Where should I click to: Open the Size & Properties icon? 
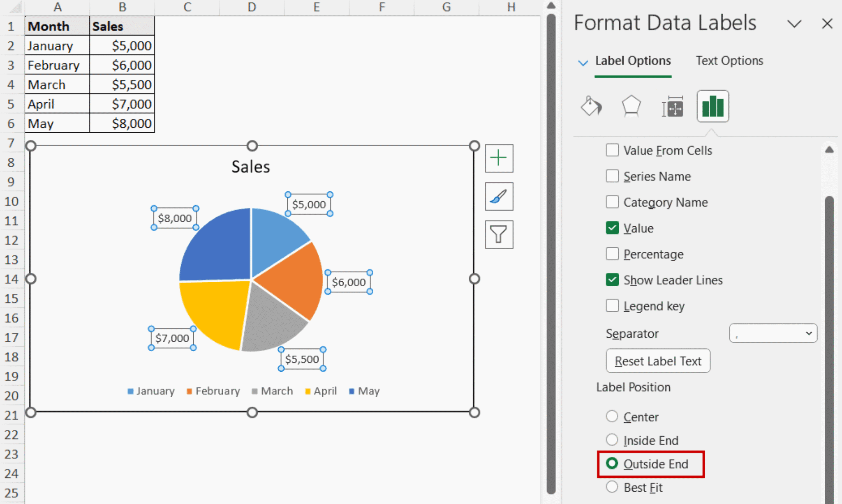673,106
